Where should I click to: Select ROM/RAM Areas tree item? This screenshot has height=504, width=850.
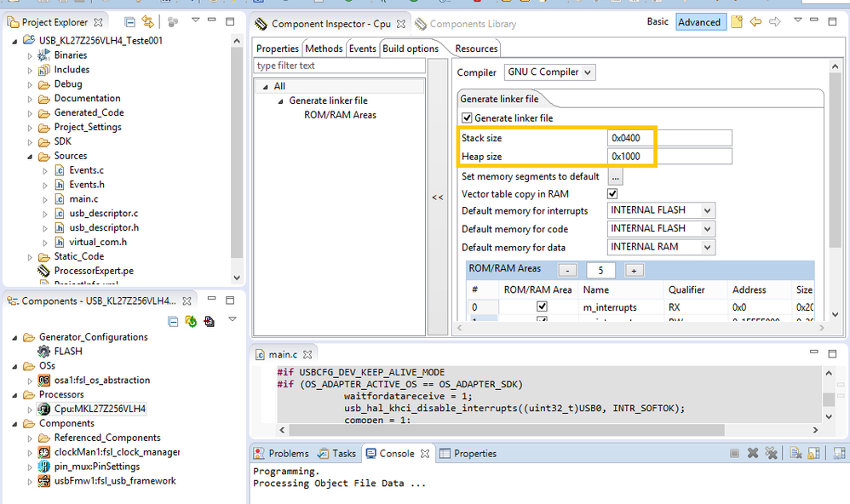340,115
